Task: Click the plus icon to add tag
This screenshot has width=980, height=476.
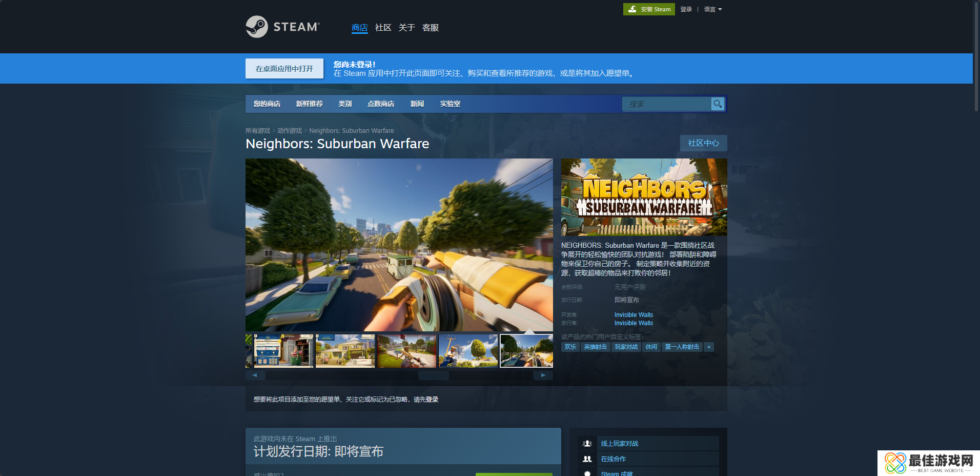Action: (709, 347)
